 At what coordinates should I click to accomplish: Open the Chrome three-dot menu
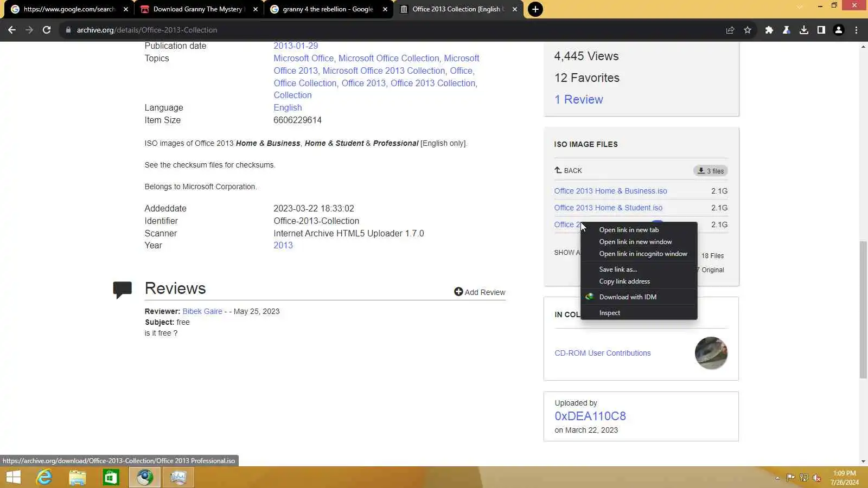pyautogui.click(x=857, y=30)
